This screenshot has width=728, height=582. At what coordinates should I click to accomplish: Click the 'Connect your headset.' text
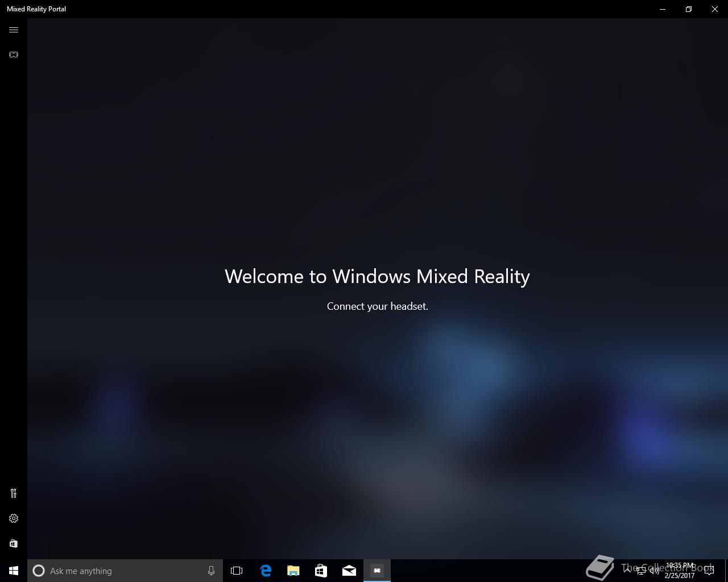(378, 306)
